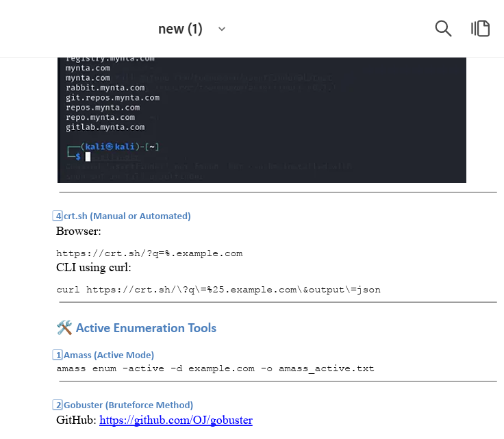Click the number 2 icon before Gobuster
504x439 pixels.
58,405
